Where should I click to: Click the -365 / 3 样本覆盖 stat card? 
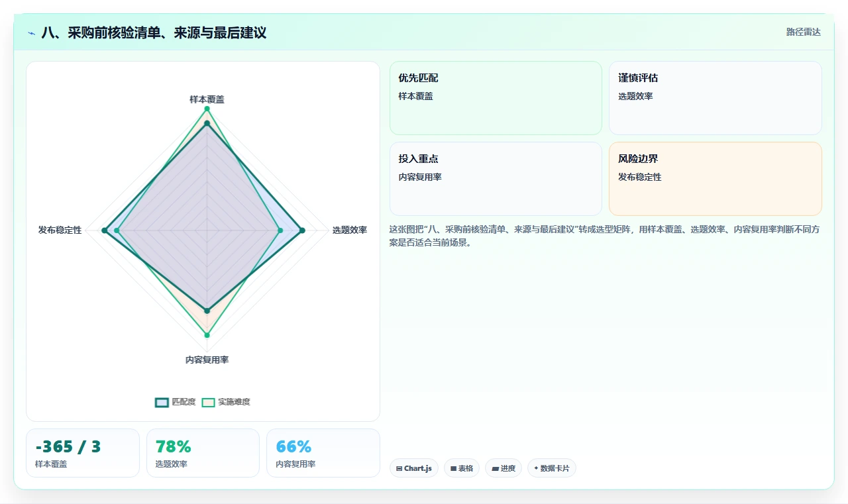83,453
